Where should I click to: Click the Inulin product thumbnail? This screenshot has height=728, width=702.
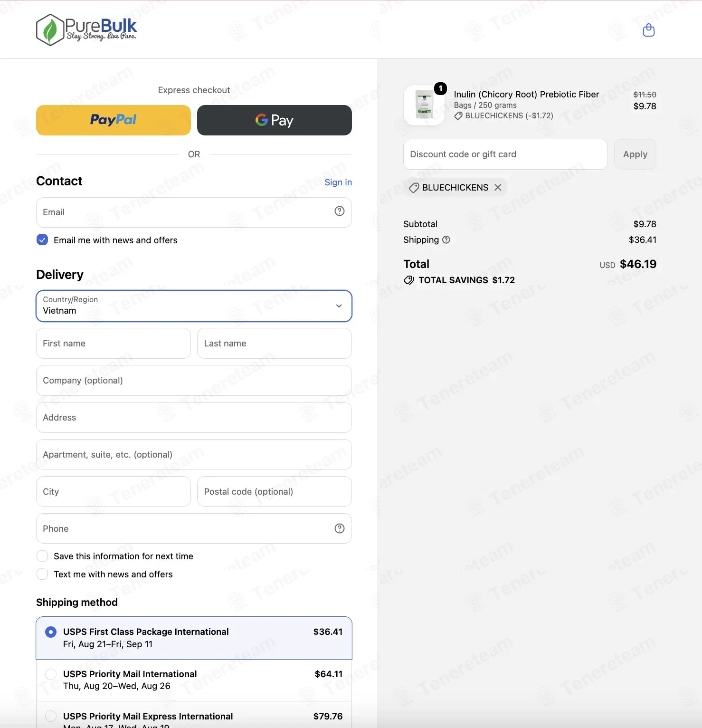click(424, 105)
